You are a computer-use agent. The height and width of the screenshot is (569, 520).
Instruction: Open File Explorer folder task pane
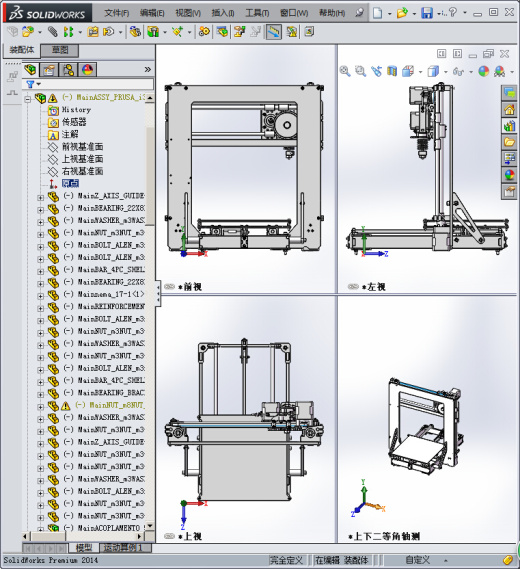point(509,142)
